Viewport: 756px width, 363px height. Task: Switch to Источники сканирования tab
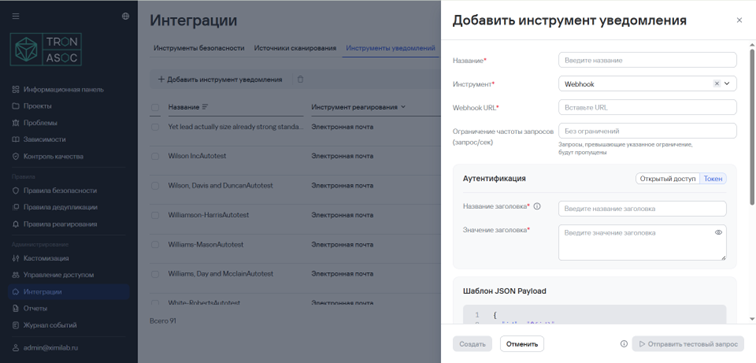tap(295, 48)
